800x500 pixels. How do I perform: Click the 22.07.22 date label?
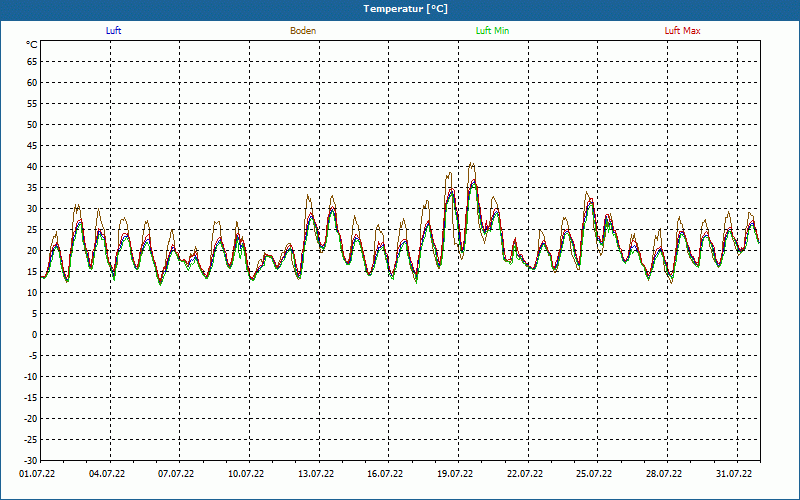point(525,474)
